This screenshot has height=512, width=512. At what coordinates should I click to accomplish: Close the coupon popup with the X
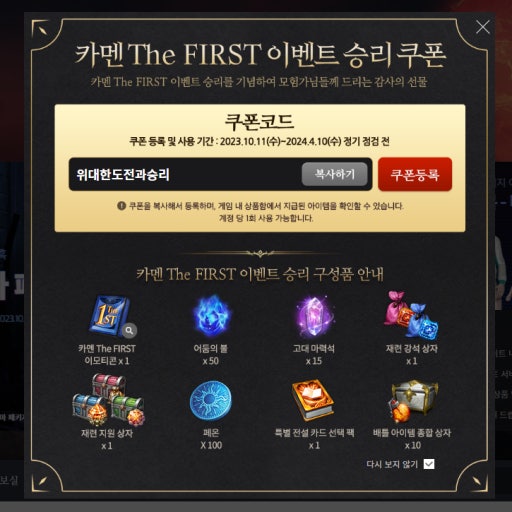[x=483, y=27]
